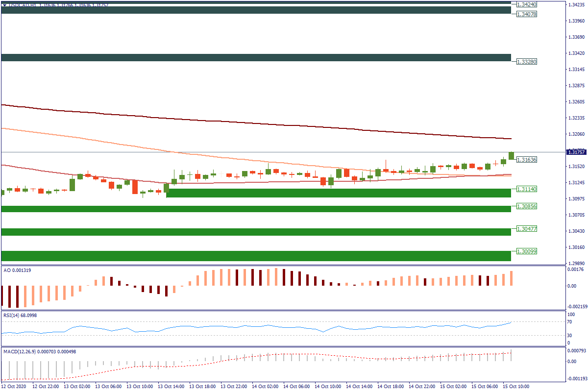Click the 1.30099 support level label
This screenshot has width=588, height=392.
coord(527,251)
